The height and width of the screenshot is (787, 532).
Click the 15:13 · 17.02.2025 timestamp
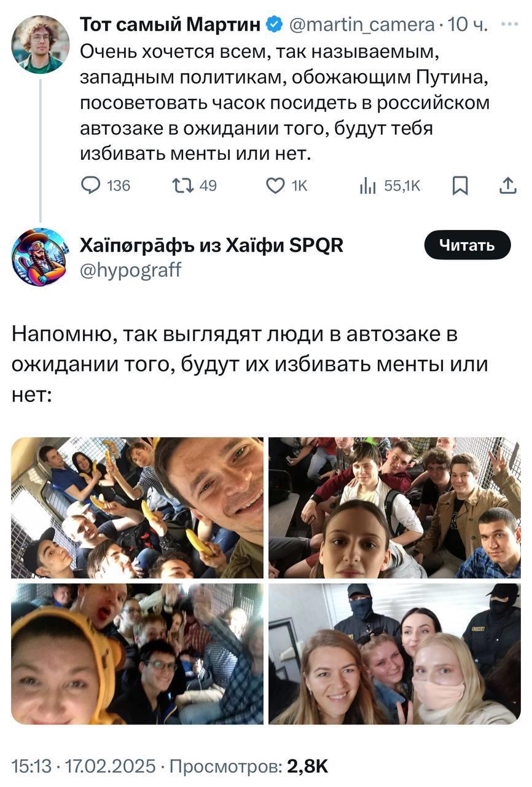pyautogui.click(x=83, y=766)
